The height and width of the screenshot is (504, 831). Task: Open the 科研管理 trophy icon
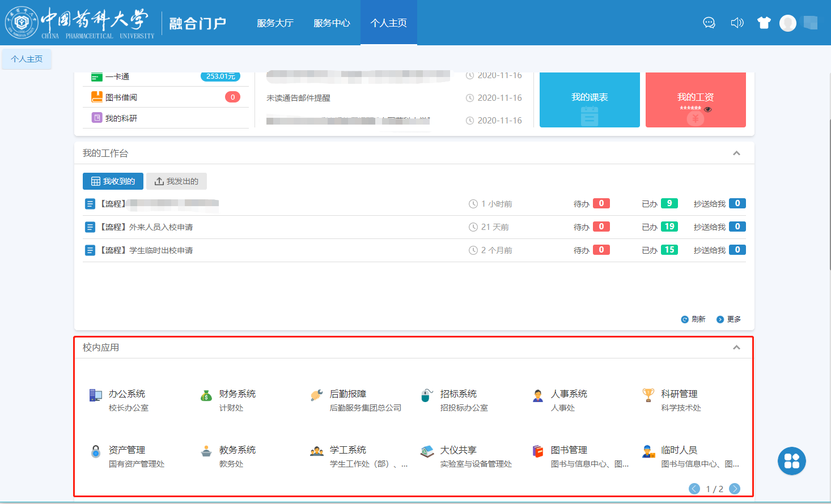pos(648,395)
